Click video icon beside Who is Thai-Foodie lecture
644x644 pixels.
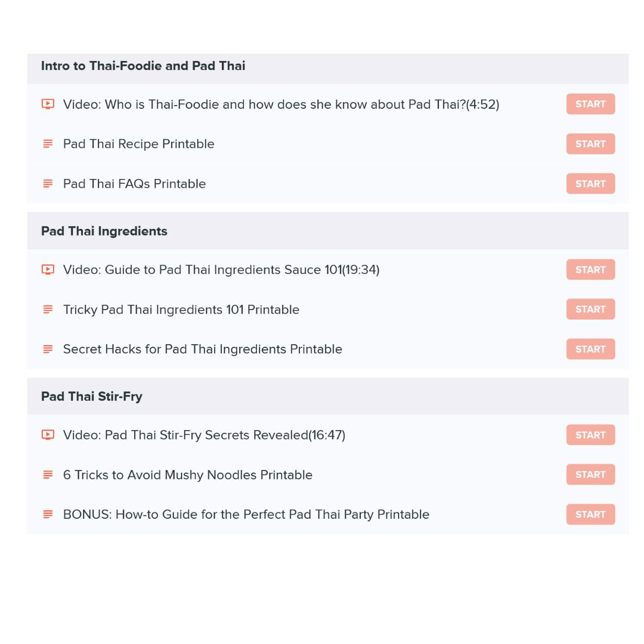pyautogui.click(x=48, y=104)
